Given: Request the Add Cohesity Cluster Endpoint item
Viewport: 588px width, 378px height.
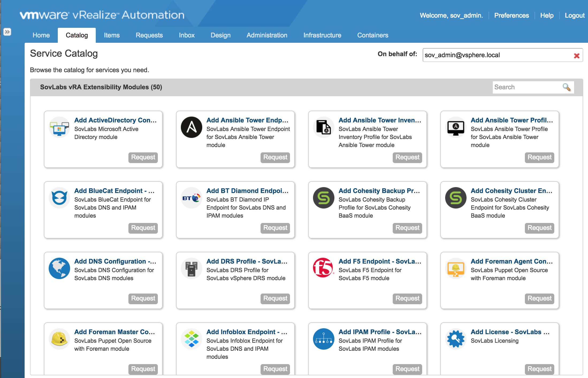Looking at the screenshot, I should pos(540,228).
